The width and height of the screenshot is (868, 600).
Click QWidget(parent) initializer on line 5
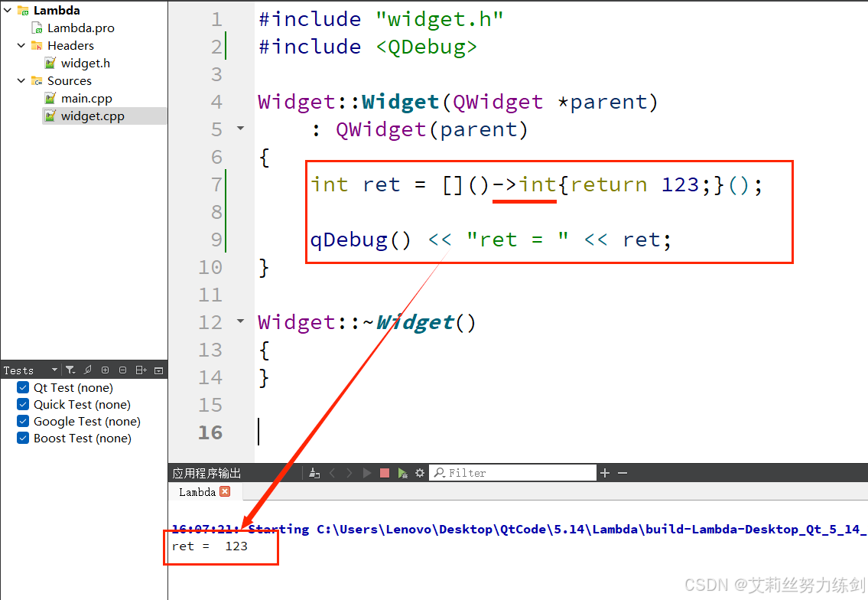pyautogui.click(x=432, y=129)
